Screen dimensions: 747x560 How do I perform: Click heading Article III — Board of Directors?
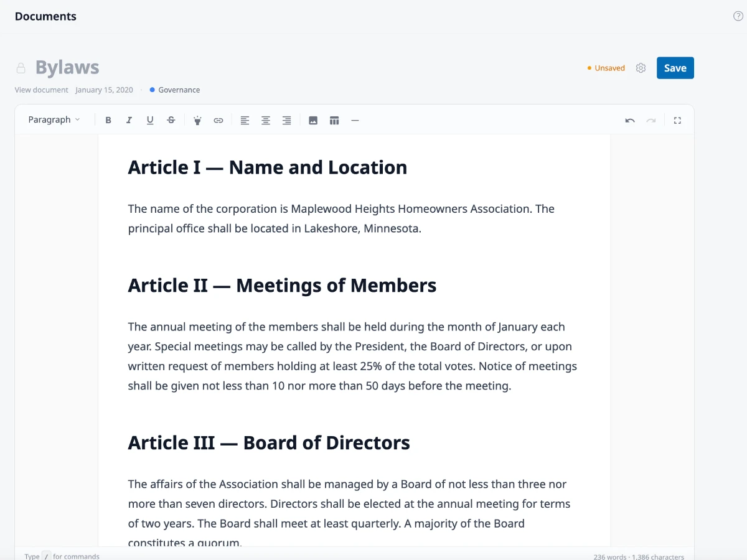click(269, 443)
